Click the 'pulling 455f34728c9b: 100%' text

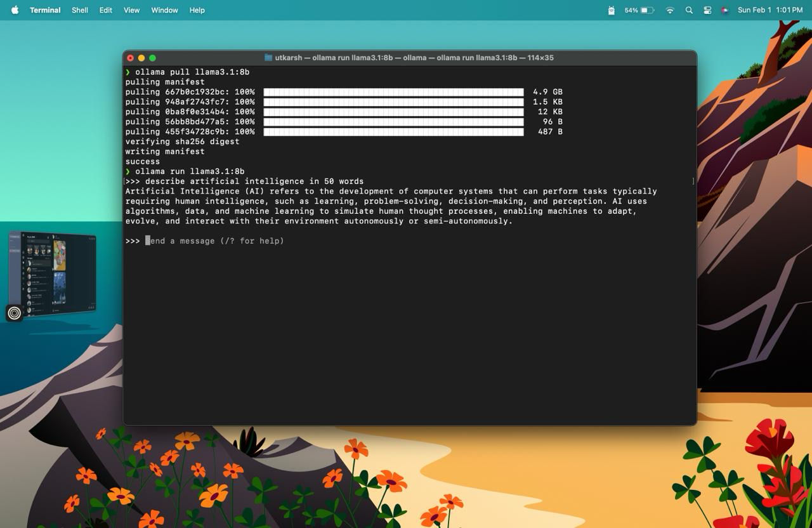(190, 132)
